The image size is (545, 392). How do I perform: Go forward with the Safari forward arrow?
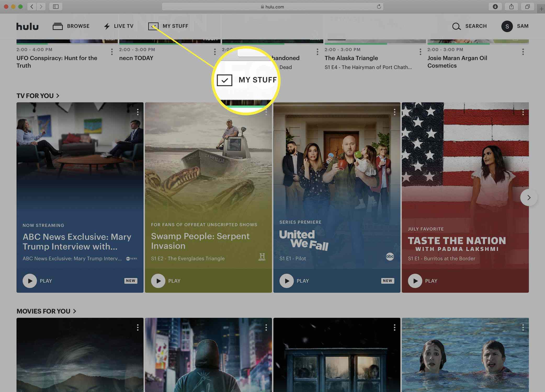(41, 7)
